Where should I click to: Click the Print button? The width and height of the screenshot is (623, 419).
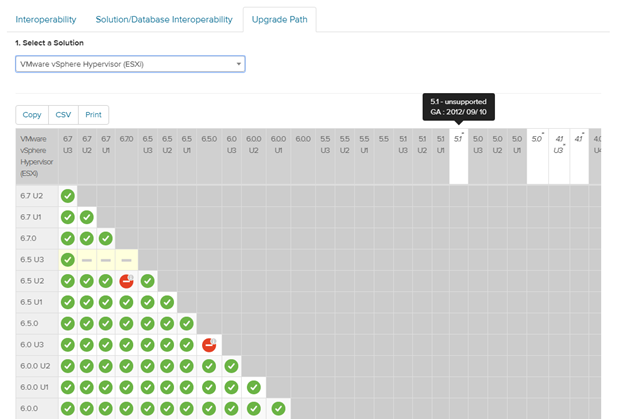tap(93, 115)
